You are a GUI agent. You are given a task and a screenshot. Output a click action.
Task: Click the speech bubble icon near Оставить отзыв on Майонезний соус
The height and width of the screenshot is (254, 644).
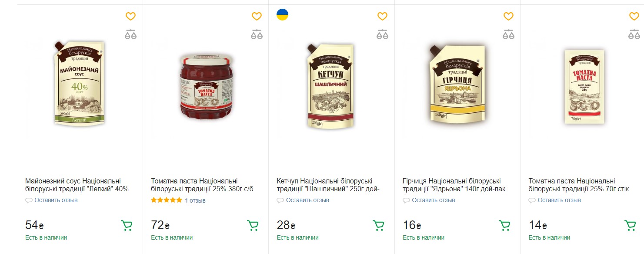(28, 200)
